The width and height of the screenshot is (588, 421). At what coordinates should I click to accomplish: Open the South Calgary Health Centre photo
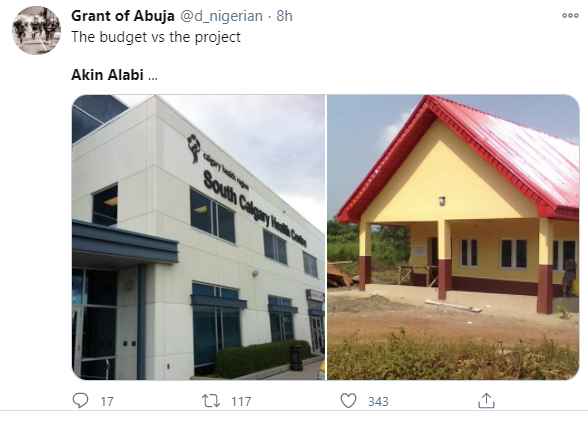pos(198,237)
